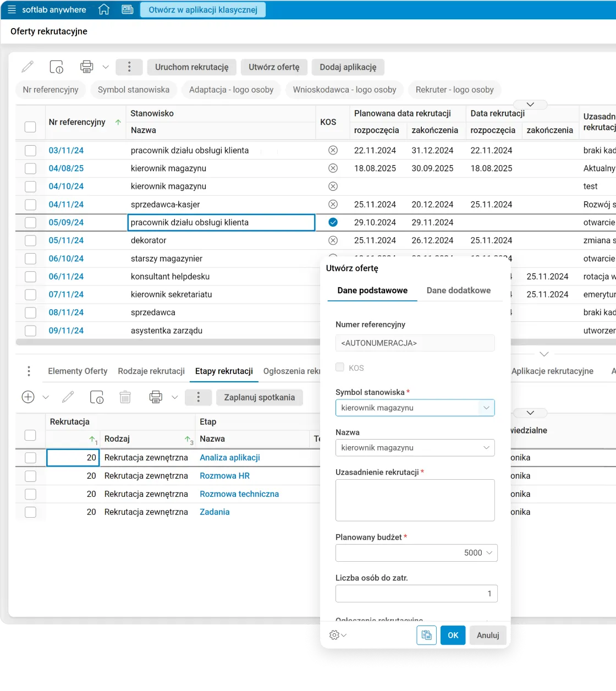The width and height of the screenshot is (616, 691).
Task: Open the Nazwa combo box in dialog
Action: (486, 448)
